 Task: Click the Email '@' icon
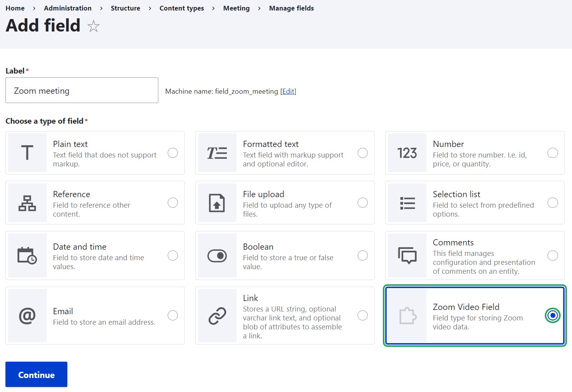(x=27, y=315)
